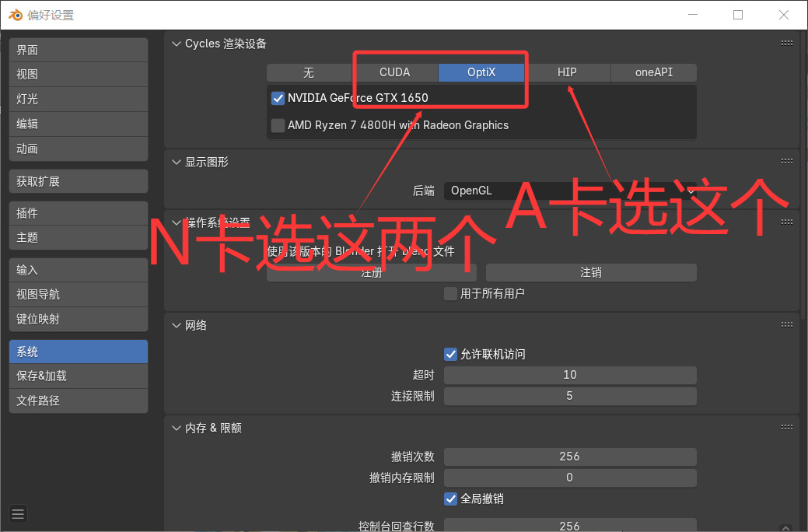The width and height of the screenshot is (808, 532).
Task: Open 动画 preferences section
Action: point(79,149)
